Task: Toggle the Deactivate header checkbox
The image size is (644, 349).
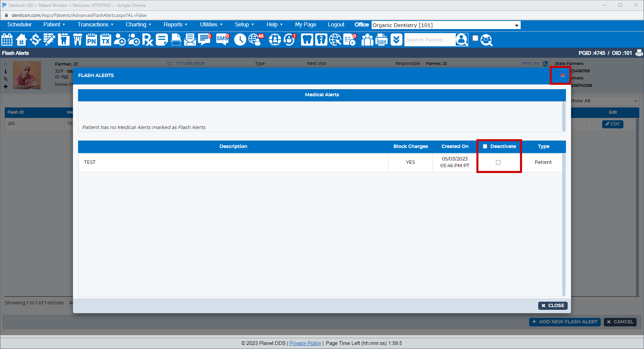Action: click(485, 146)
